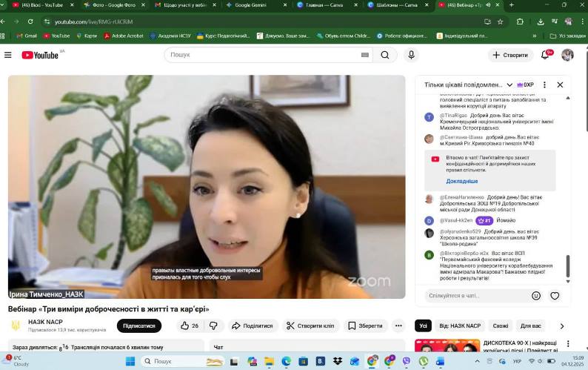This screenshot has width=588, height=370.
Task: Send a heart reaction in chat
Action: (x=555, y=296)
